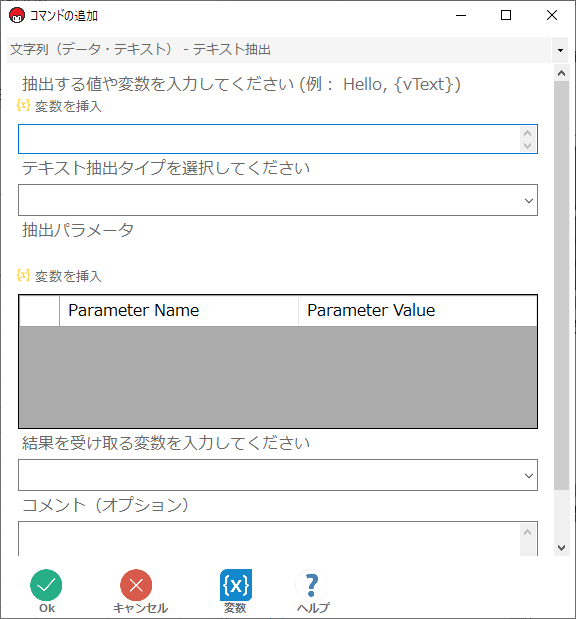Click the panel scrollbar down arrow
The height and width of the screenshot is (619, 576).
point(561,548)
